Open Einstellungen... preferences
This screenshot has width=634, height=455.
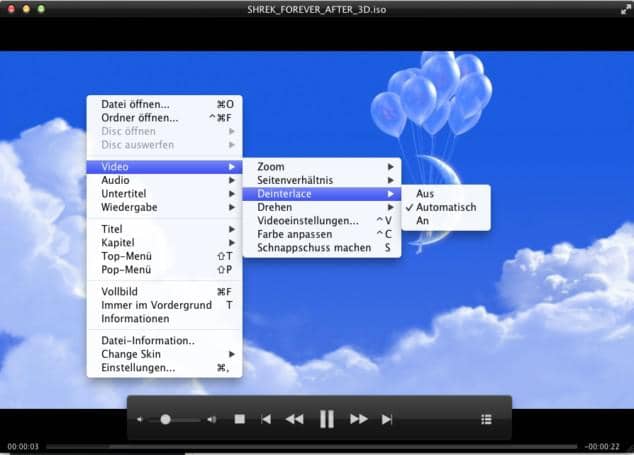click(165, 368)
